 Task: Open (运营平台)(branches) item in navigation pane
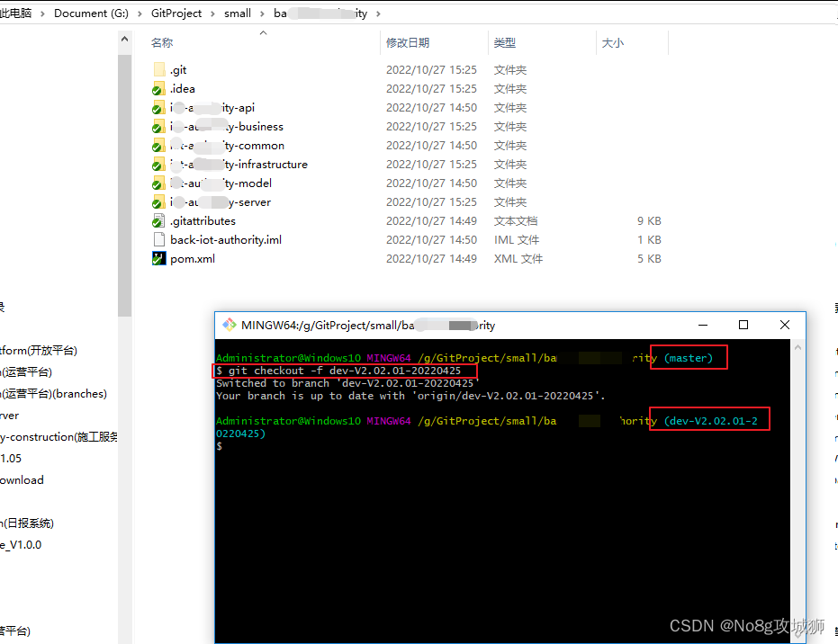coord(53,394)
